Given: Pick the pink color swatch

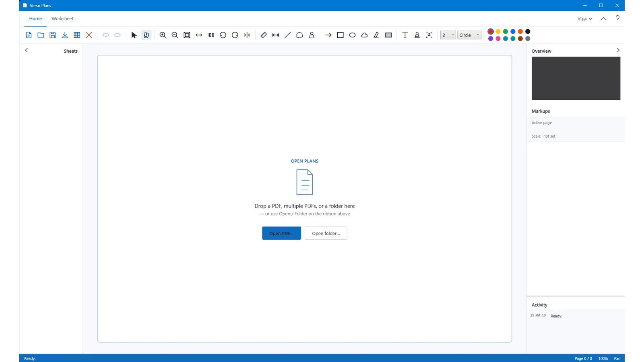Looking at the screenshot, I should pyautogui.click(x=498, y=39).
